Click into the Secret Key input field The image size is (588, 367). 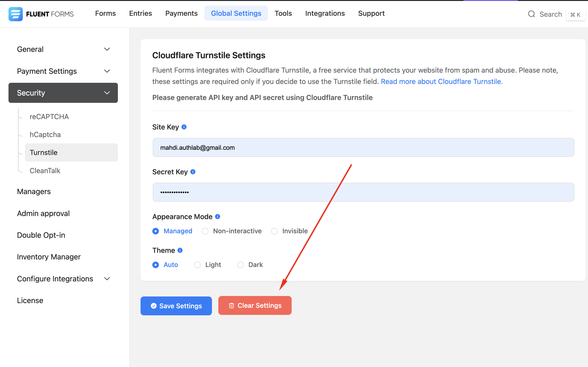363,192
